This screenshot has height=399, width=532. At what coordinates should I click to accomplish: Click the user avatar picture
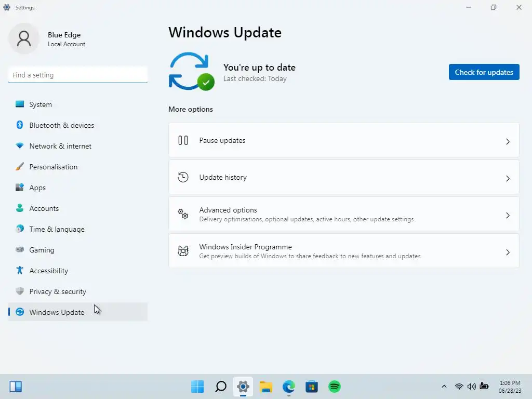coord(24,38)
